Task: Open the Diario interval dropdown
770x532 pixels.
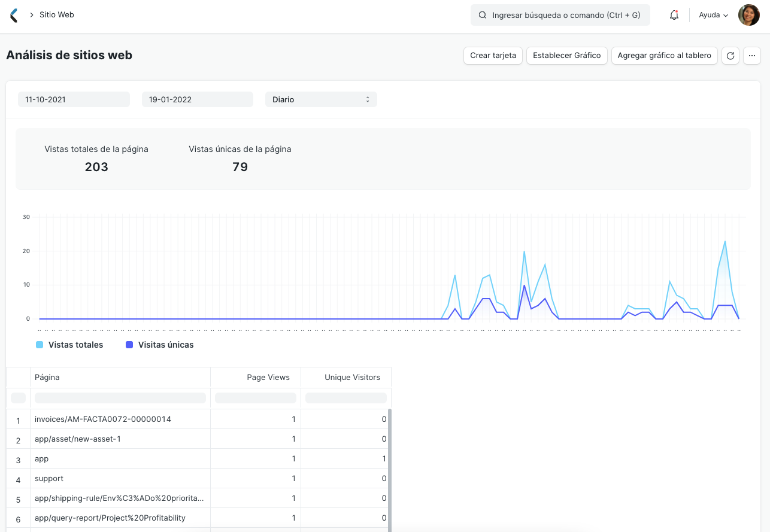Action: 321,99
